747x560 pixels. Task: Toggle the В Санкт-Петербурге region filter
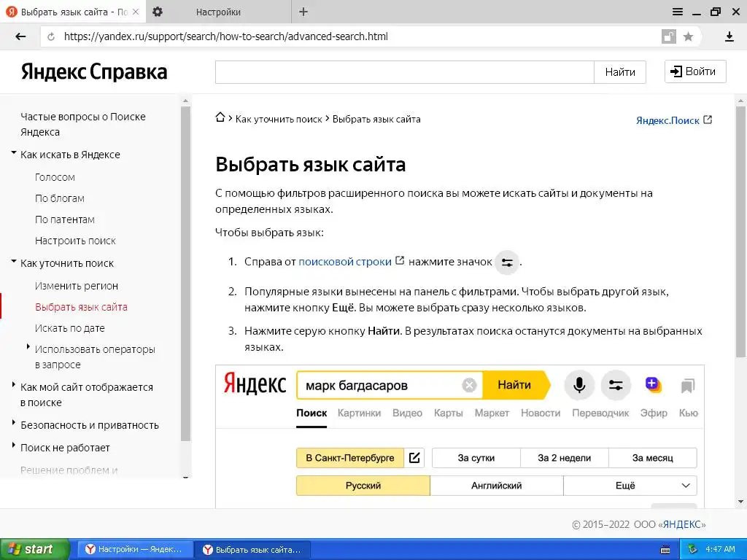coord(350,458)
